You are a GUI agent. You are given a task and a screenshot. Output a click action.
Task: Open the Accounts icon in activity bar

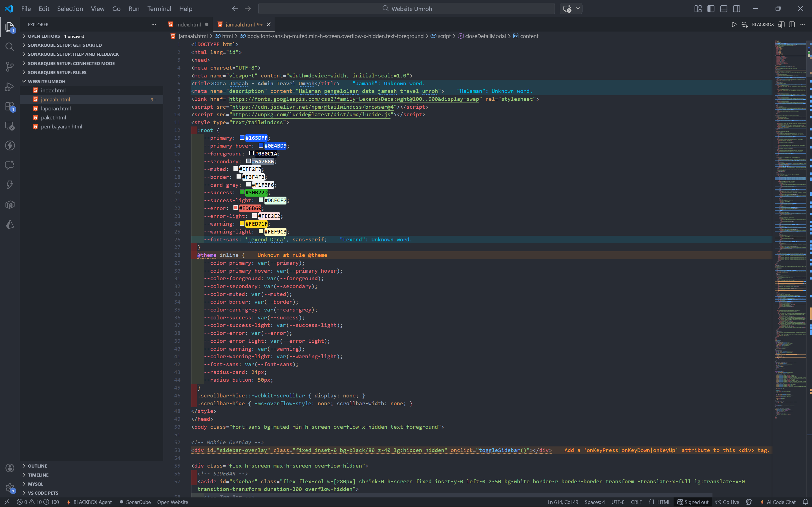pos(10,468)
